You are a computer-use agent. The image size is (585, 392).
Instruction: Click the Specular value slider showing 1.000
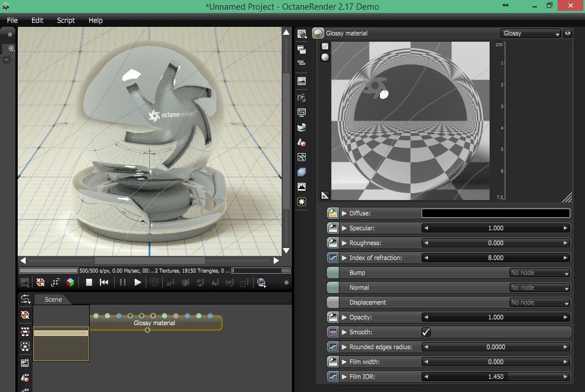point(496,228)
